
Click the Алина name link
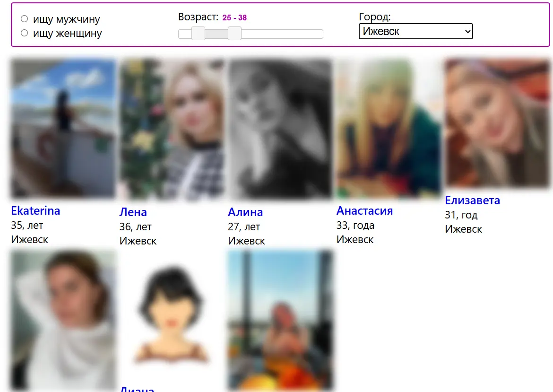pos(245,212)
